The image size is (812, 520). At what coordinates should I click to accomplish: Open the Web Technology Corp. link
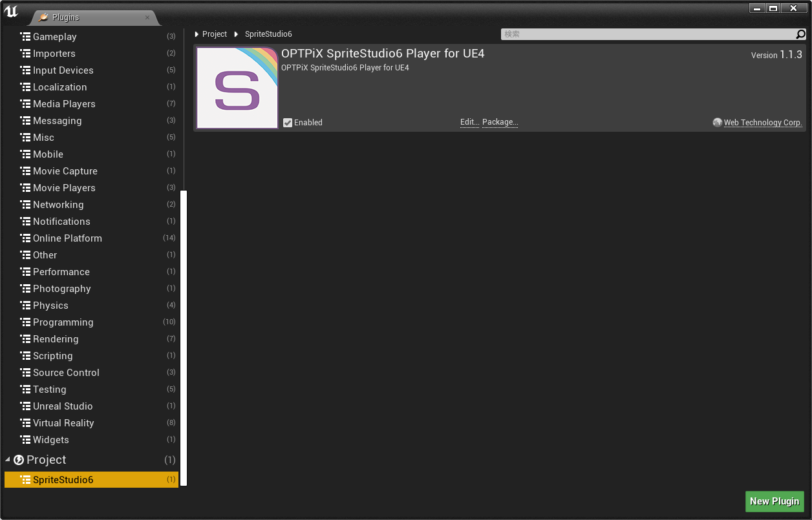click(x=763, y=123)
